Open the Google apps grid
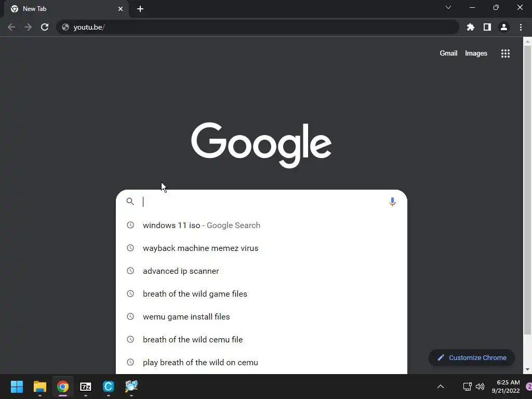Image resolution: width=532 pixels, height=399 pixels. coord(505,54)
